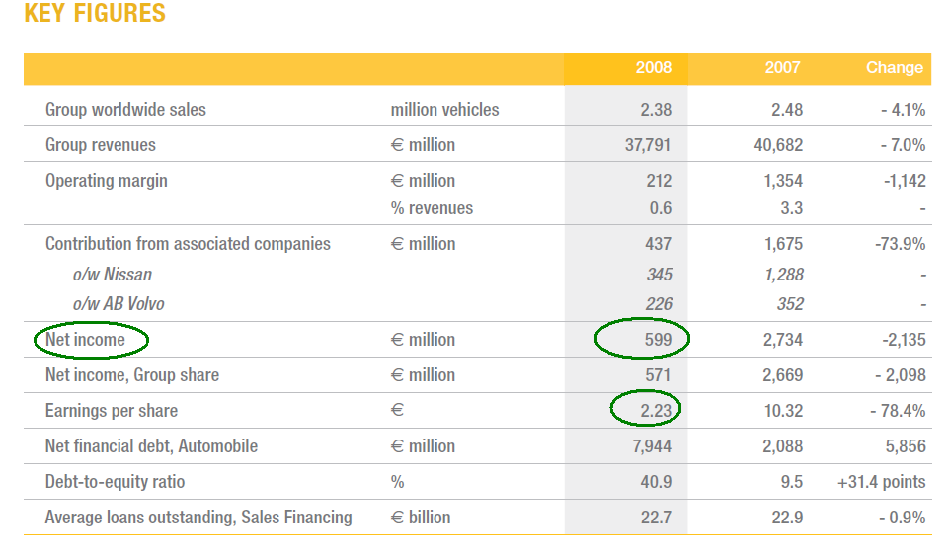Click the Group worldwide sales label
Image resolution: width=950 pixels, height=560 pixels.
125,109
